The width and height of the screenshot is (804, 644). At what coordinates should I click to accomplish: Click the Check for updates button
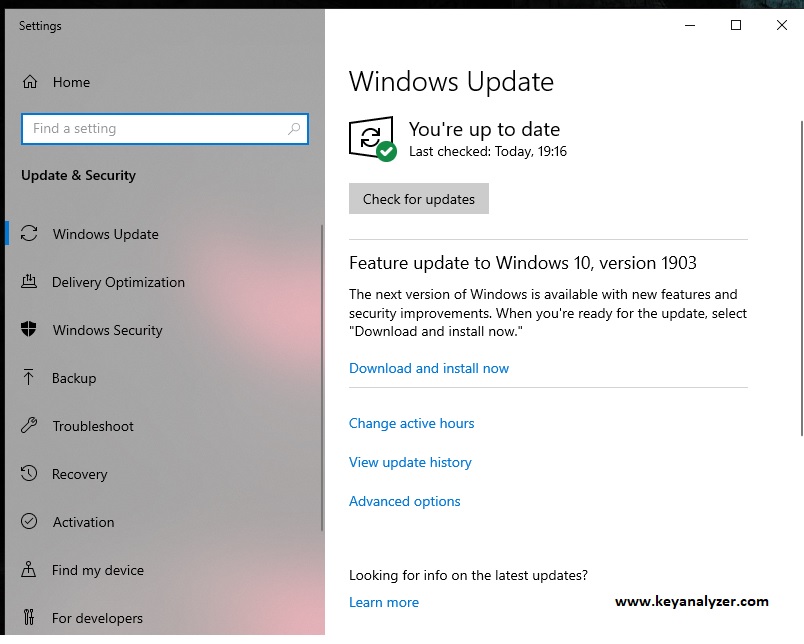coord(419,198)
